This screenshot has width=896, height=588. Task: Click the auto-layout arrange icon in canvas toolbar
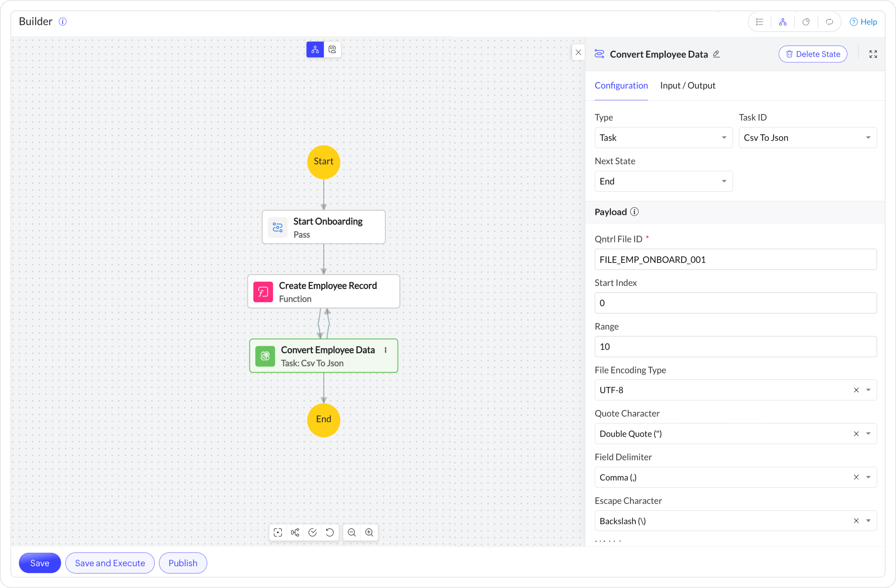coord(295,532)
